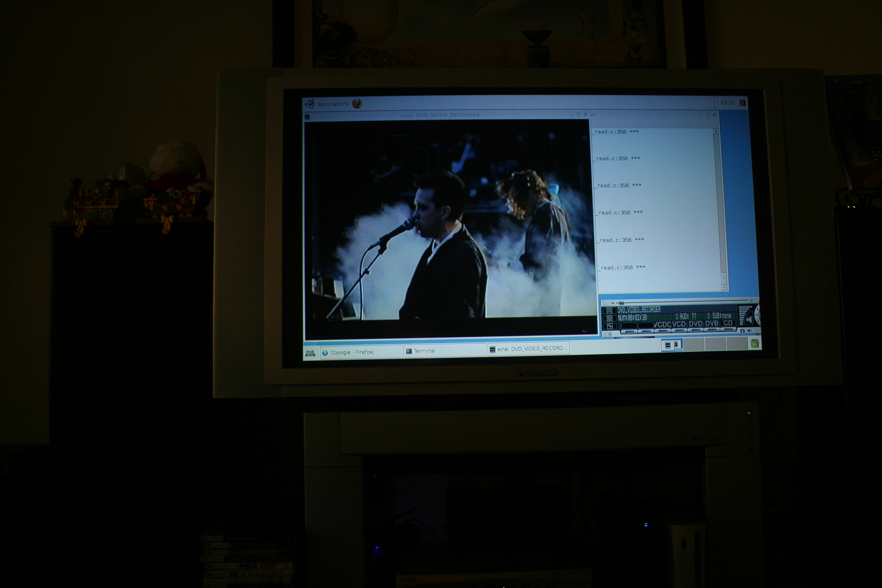Click the up arrow on the Terminal scrollbar
Viewport: 882px width, 588px height.
[x=716, y=131]
